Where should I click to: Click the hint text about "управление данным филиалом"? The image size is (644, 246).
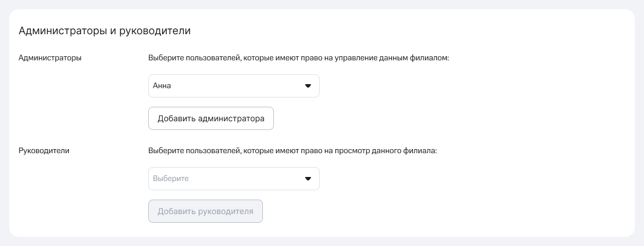(x=299, y=58)
